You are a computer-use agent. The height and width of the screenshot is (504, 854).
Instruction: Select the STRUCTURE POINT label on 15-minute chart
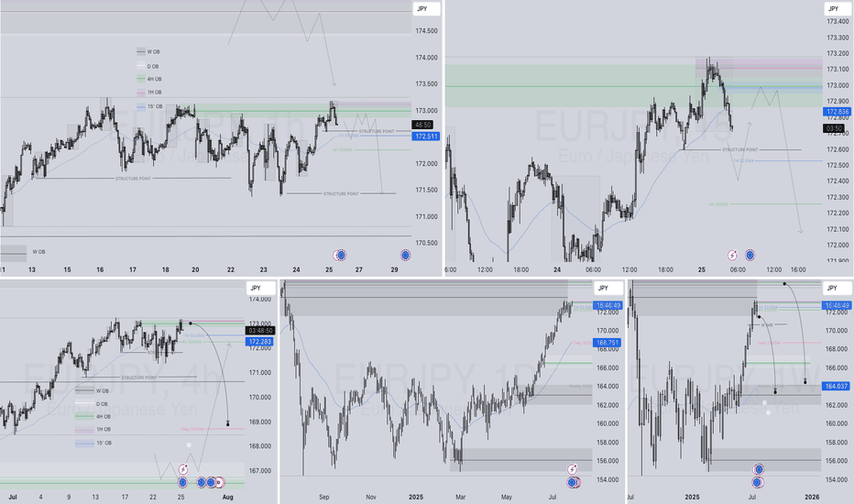tap(739, 149)
